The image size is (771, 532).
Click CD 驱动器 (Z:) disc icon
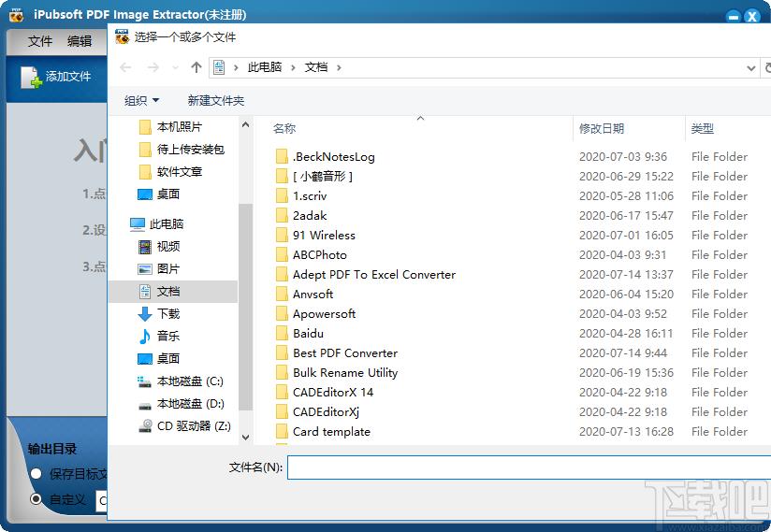coord(145,426)
